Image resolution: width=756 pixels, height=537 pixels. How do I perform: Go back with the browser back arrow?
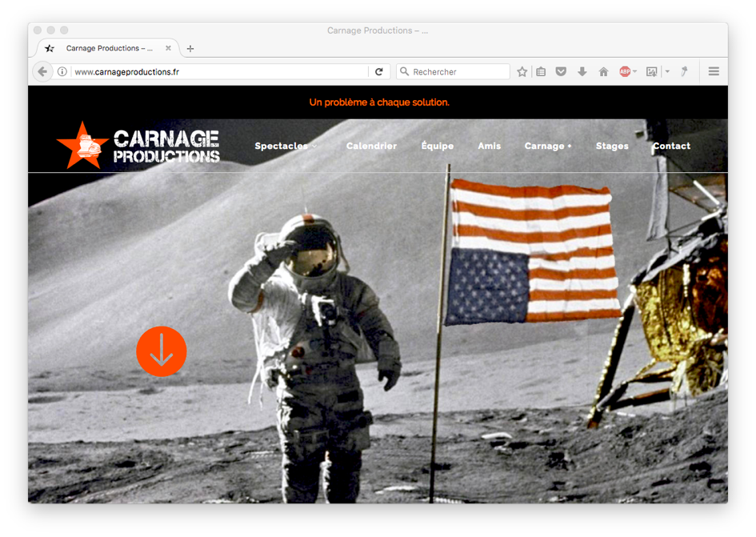click(x=42, y=72)
